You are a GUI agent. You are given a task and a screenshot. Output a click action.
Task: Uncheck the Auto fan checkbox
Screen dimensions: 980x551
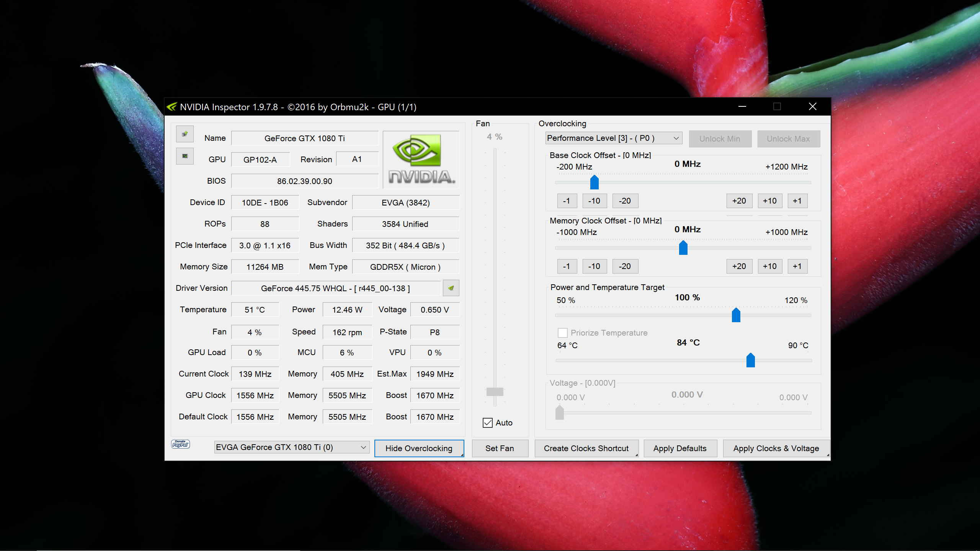pyautogui.click(x=488, y=423)
